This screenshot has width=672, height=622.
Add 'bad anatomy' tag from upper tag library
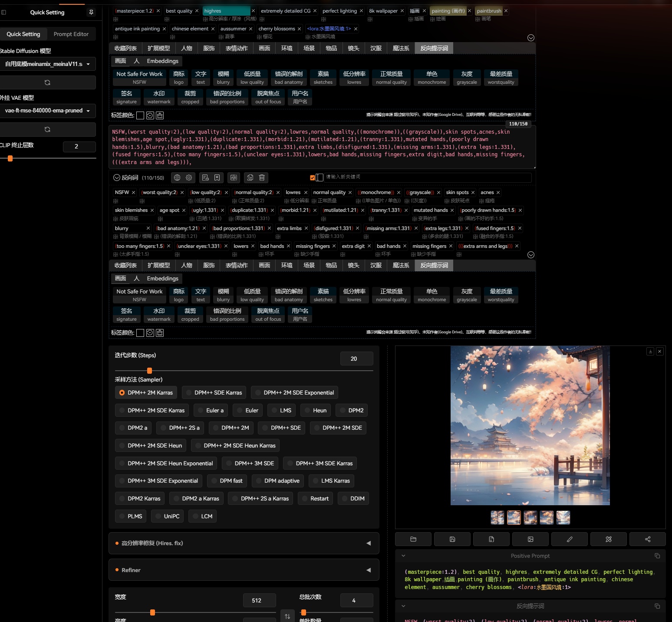pos(289,78)
